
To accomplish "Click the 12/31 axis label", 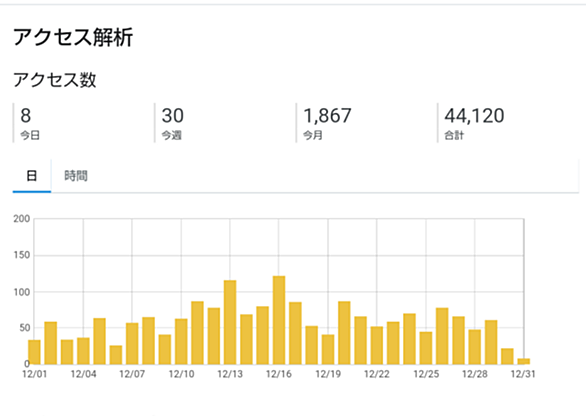I will [523, 374].
